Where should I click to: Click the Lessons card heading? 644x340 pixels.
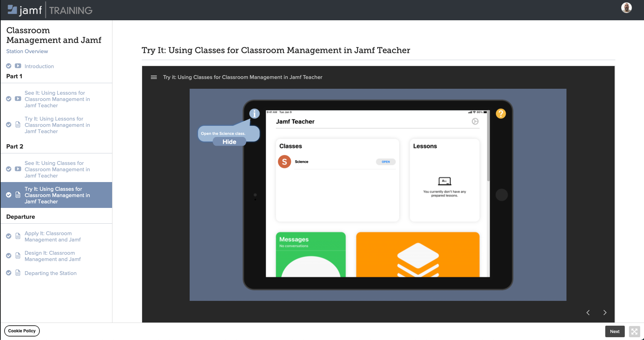pos(425,146)
